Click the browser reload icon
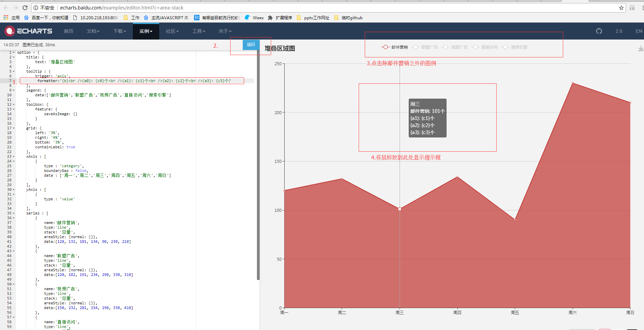This screenshot has height=330, width=644. click(x=25, y=7)
